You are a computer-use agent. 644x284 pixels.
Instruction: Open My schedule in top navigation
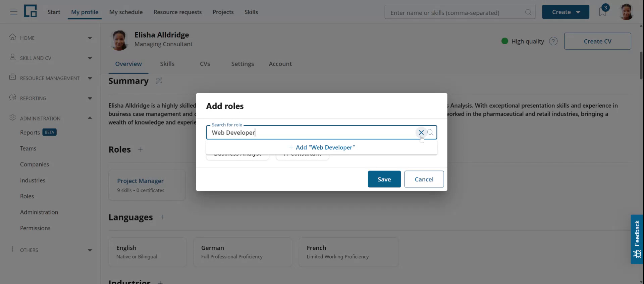coord(126,12)
